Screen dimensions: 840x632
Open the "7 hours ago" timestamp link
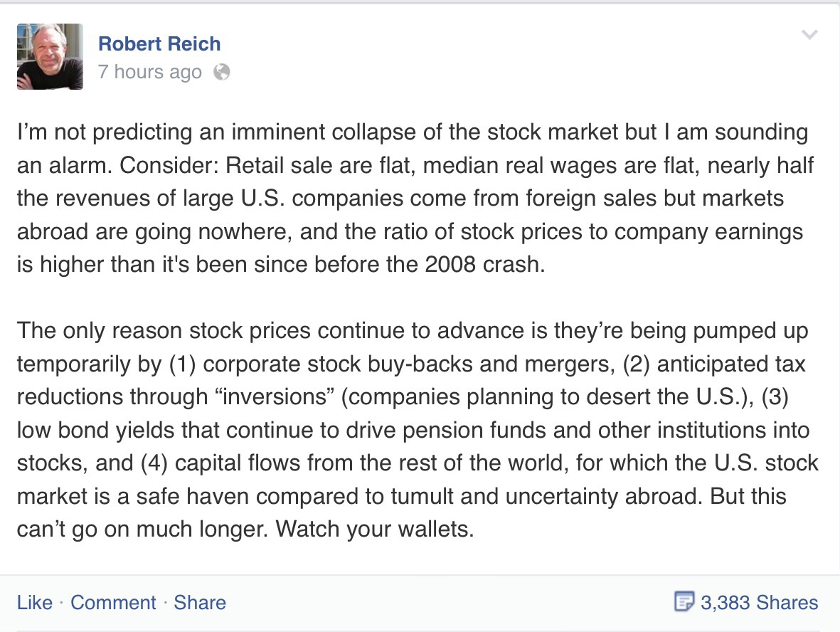tap(150, 72)
